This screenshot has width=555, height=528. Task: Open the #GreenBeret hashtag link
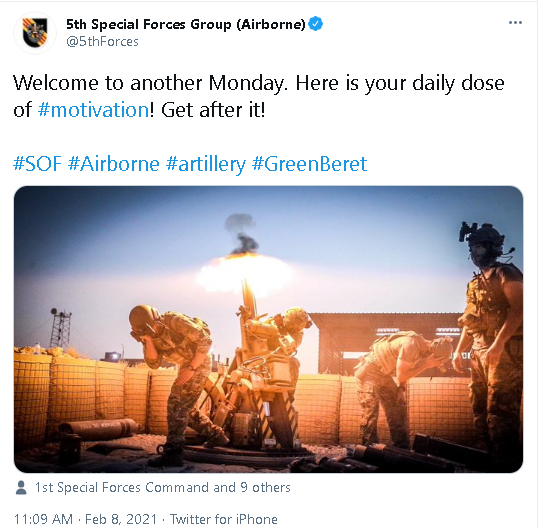[310, 163]
